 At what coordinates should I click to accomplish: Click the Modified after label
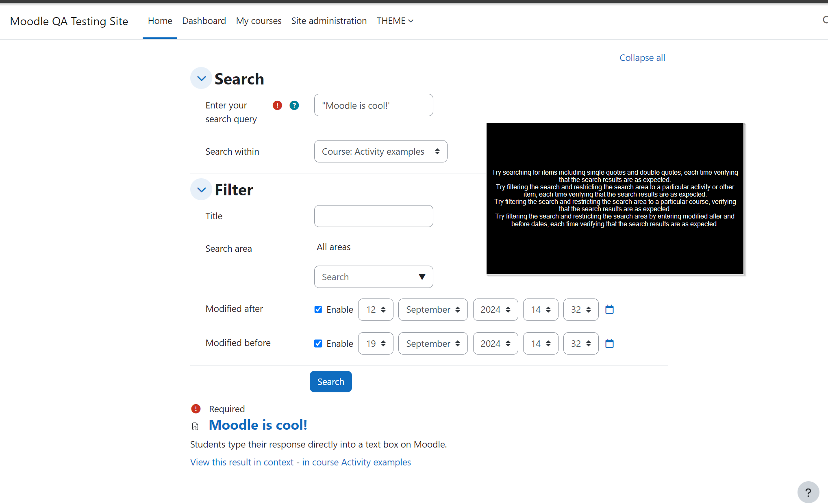click(234, 309)
